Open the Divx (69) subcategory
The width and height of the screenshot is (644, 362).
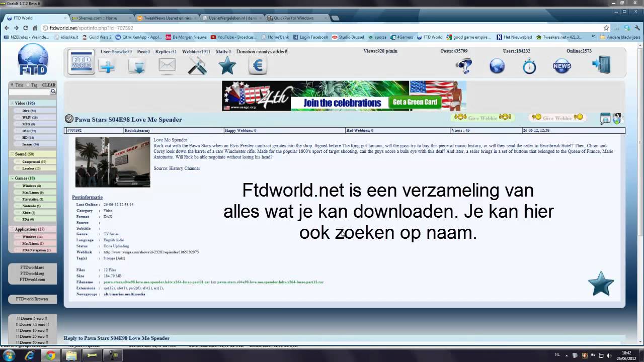[x=29, y=111]
